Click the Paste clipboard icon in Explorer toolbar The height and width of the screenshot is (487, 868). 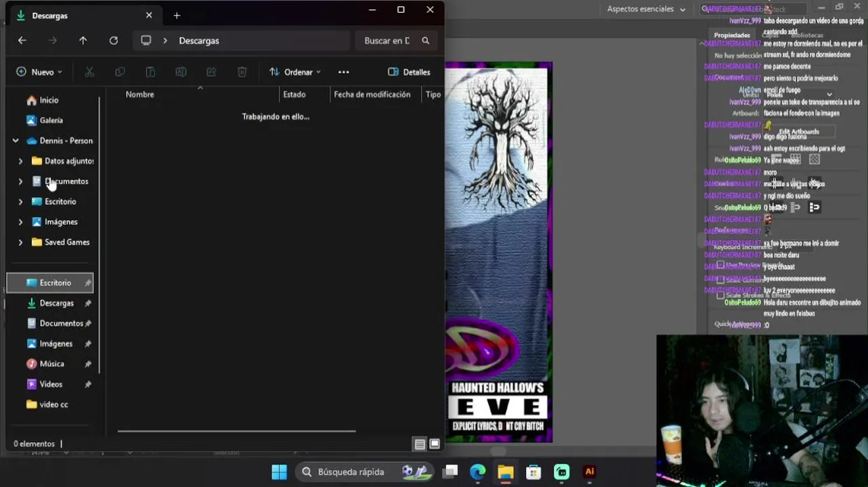click(x=150, y=72)
